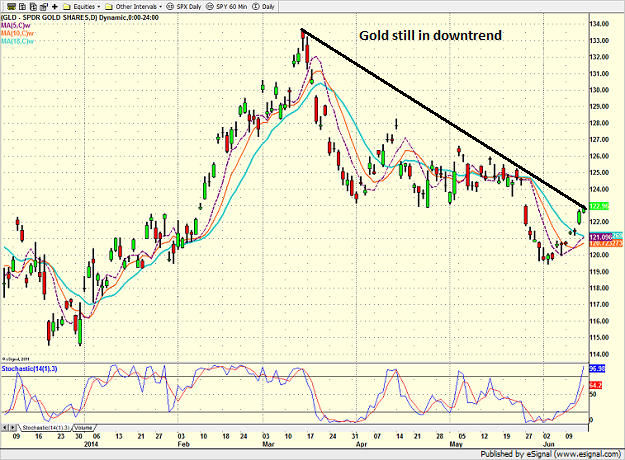The height and width of the screenshot is (460, 625).
Task: Click the fourth toolbar pages icon
Action: (44, 6)
